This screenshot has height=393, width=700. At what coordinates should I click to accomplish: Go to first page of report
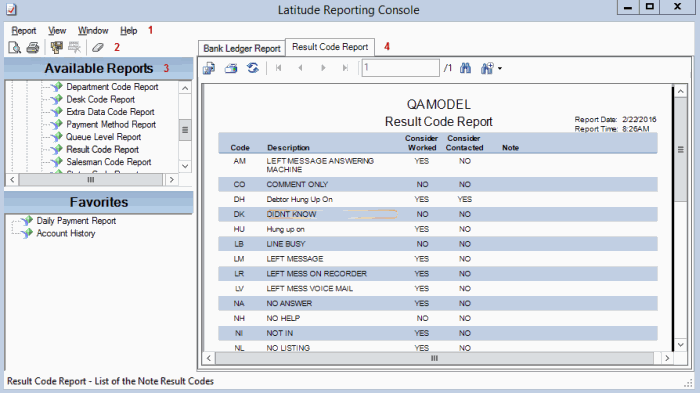coord(279,68)
